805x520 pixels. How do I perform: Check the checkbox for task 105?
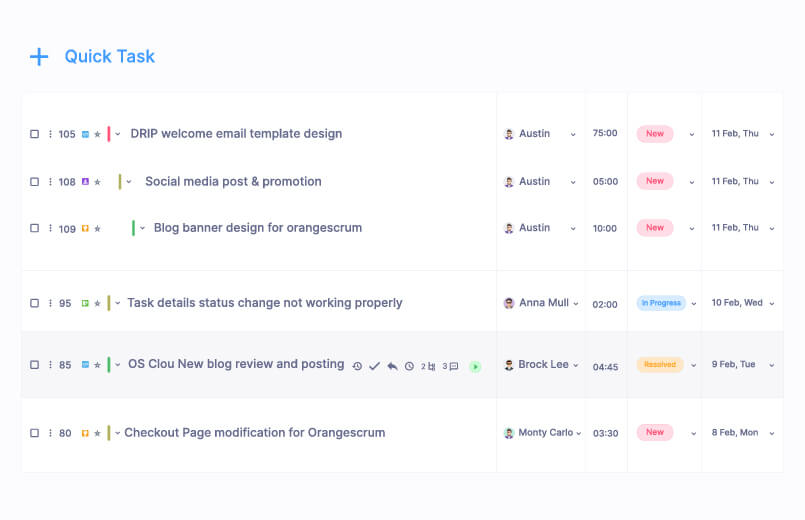coord(34,134)
